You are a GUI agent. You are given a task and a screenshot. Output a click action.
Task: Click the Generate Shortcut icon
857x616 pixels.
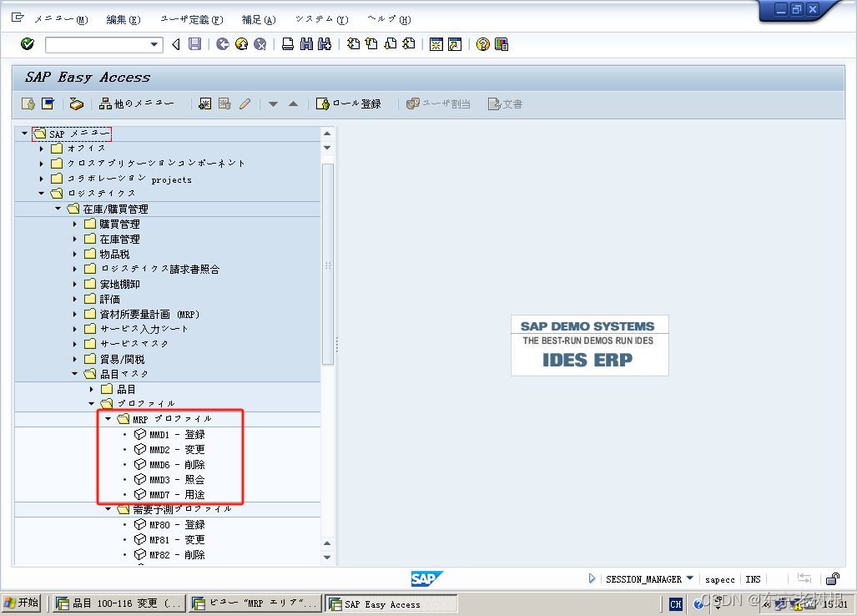coord(455,44)
